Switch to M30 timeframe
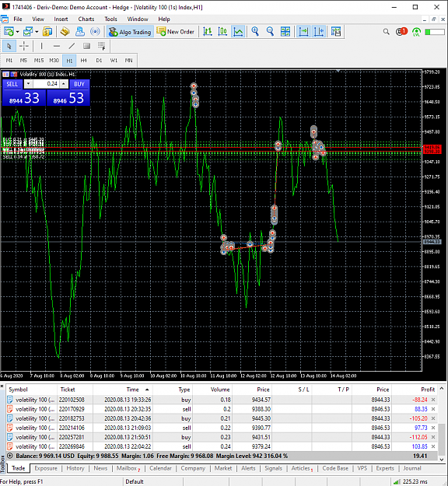The height and width of the screenshot is (486, 448). (x=54, y=61)
